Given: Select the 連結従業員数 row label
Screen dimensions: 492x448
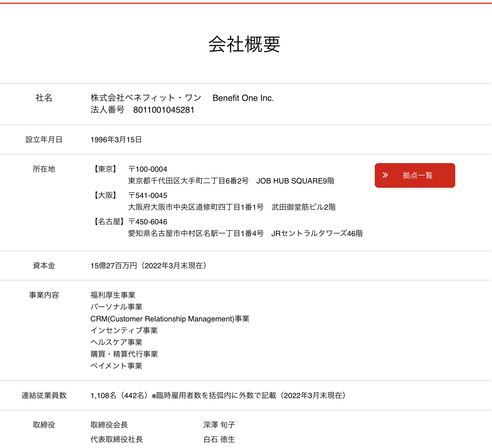Looking at the screenshot, I should (x=44, y=395).
